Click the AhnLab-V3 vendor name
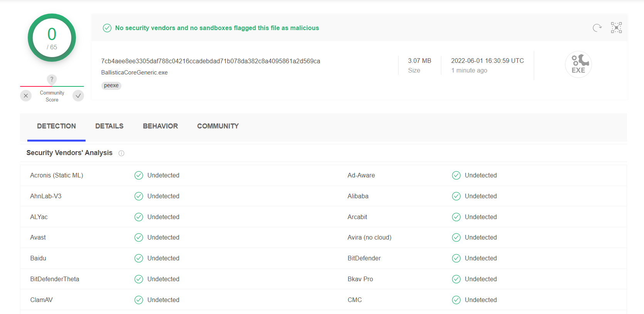The image size is (644, 314). (x=46, y=196)
